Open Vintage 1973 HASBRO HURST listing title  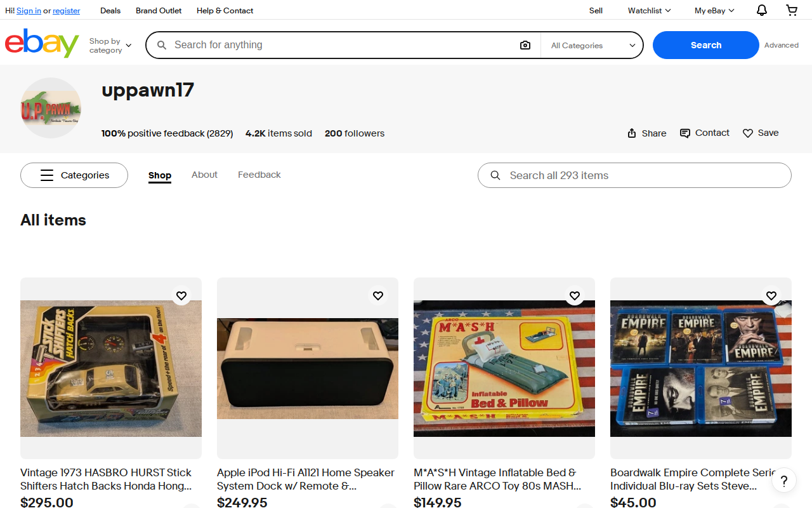[106, 479]
